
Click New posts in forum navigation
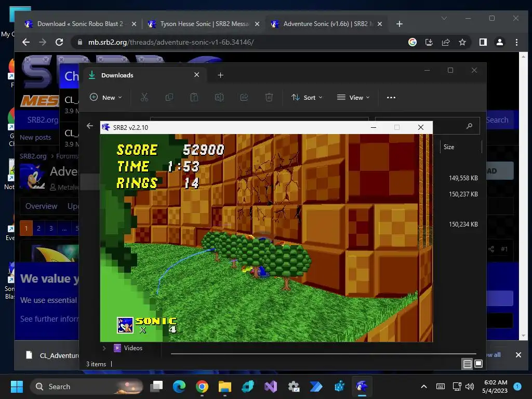tap(35, 137)
